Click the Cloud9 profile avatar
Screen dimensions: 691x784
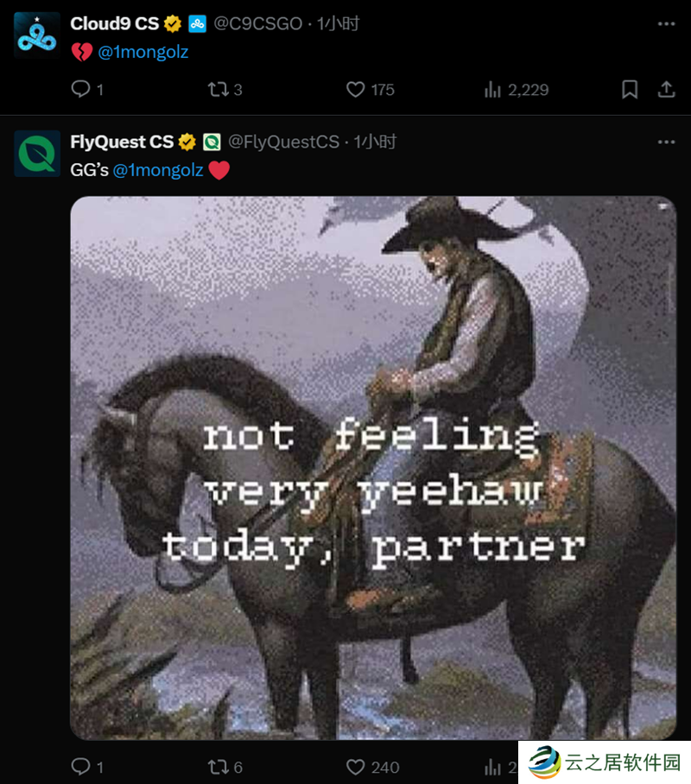click(37, 35)
